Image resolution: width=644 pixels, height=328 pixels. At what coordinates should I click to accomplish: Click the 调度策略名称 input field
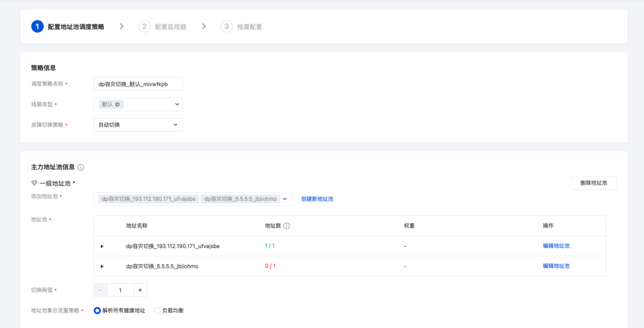coord(138,83)
